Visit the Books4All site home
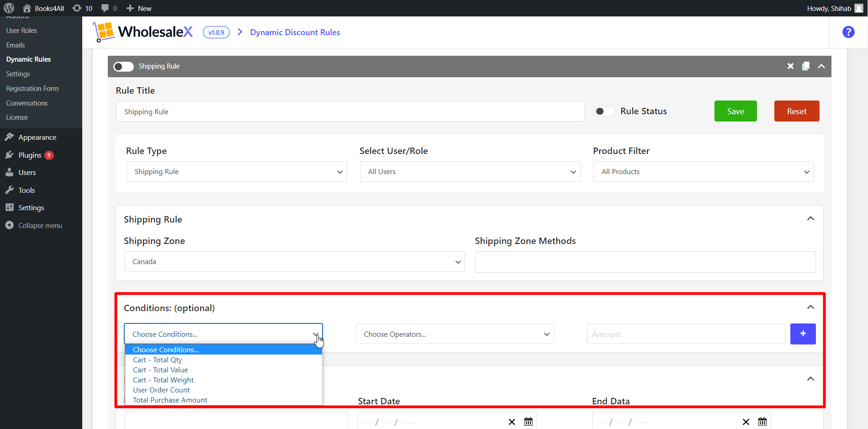 (43, 8)
